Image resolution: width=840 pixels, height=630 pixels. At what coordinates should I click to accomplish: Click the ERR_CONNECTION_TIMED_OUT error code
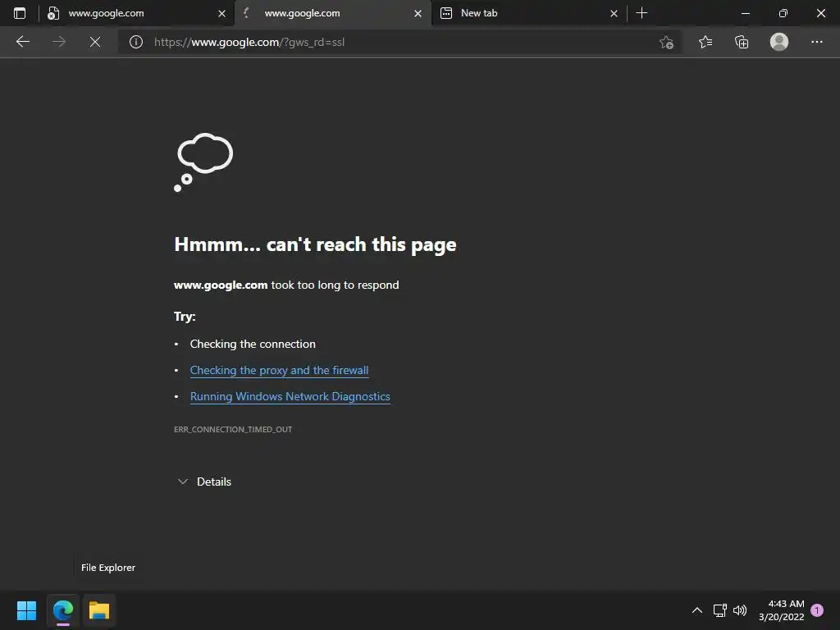pos(233,429)
